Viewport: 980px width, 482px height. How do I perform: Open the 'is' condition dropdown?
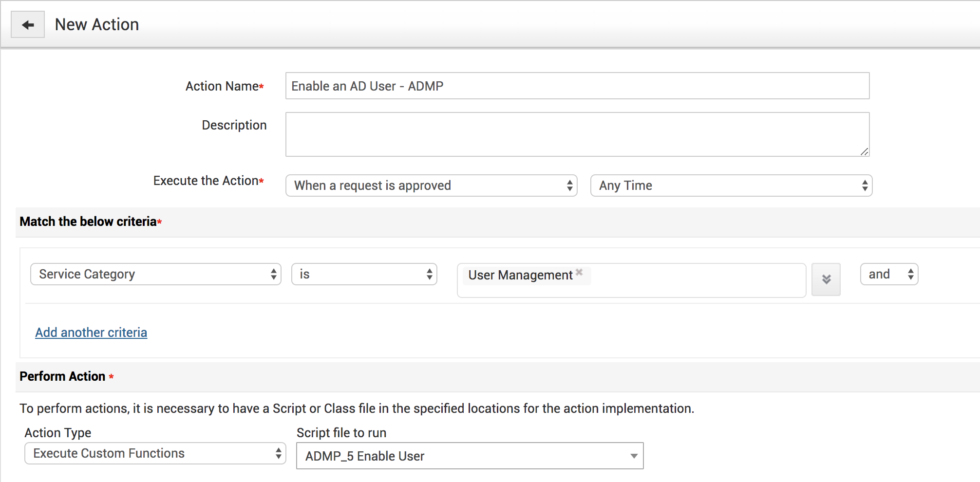[x=364, y=274]
